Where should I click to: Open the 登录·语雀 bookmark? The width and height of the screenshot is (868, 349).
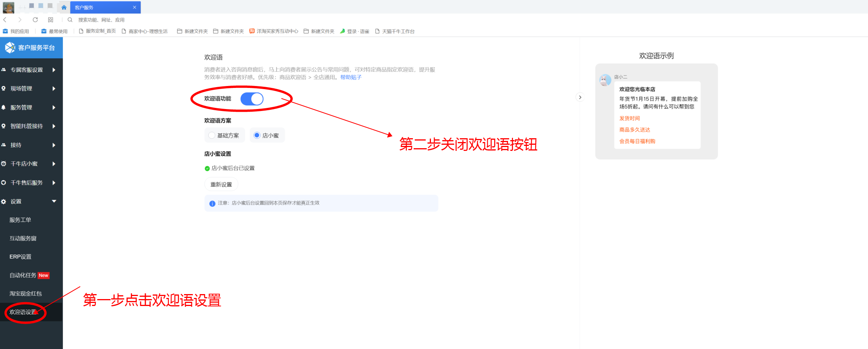coord(355,31)
